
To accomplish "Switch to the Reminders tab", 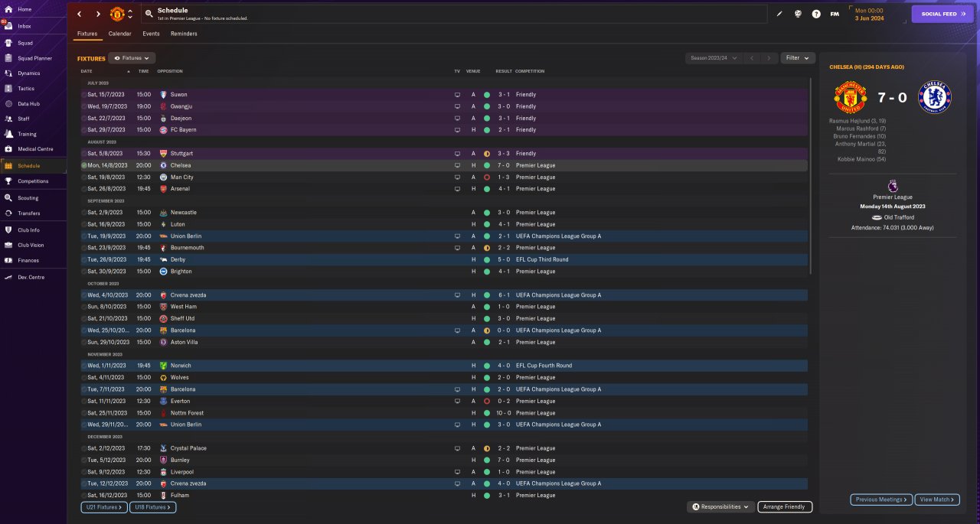I will click(x=184, y=34).
